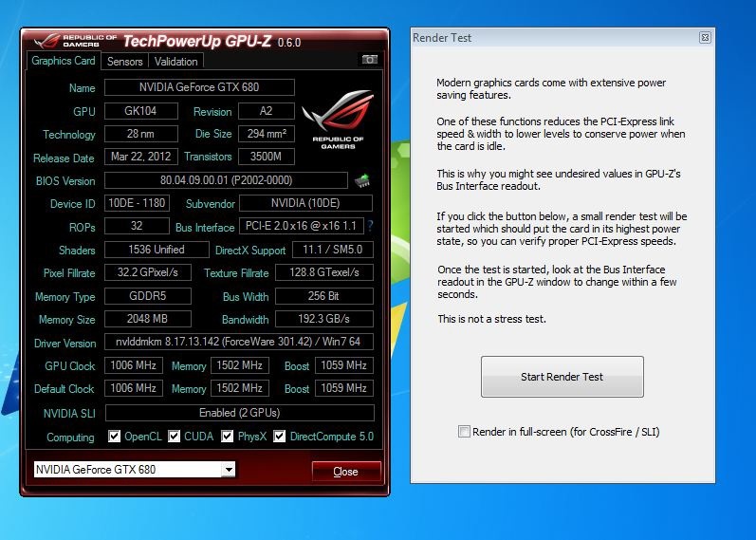This screenshot has height=540, width=756.
Task: Click the DirectX Support value 11.1 / SM5.0
Action: (332, 250)
